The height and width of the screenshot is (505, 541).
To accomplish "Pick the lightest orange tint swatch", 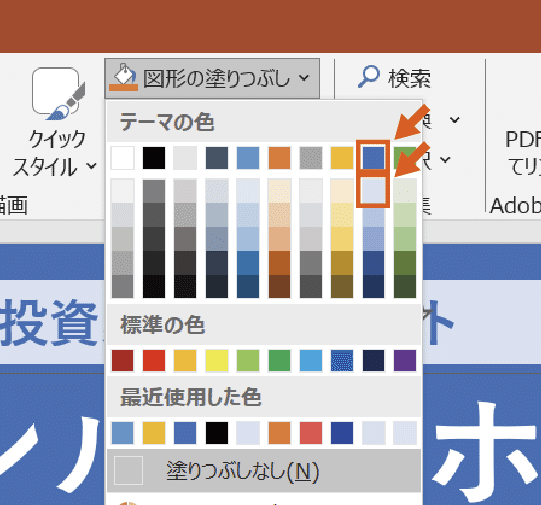I will click(279, 190).
